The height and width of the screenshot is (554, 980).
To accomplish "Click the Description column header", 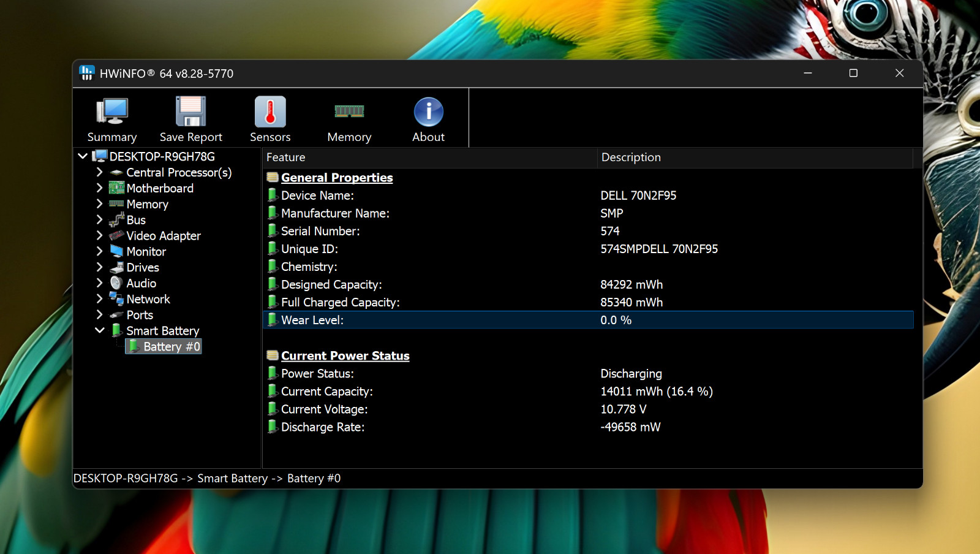I will (755, 157).
